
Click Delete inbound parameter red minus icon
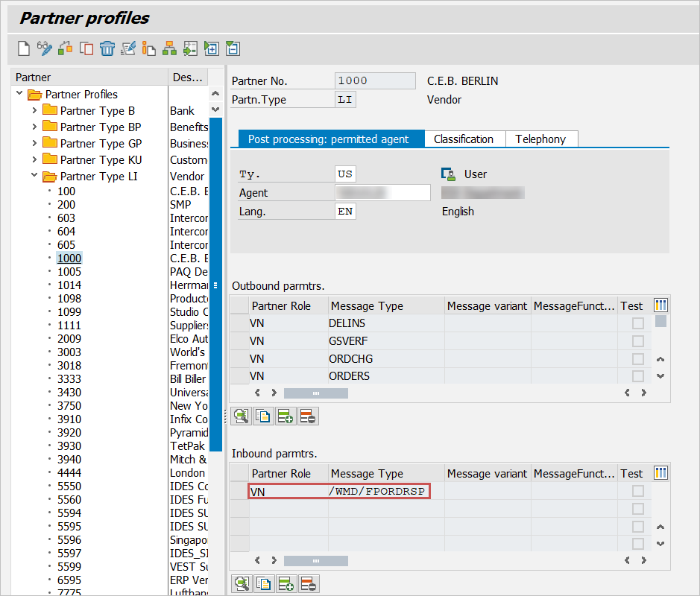coord(308,584)
